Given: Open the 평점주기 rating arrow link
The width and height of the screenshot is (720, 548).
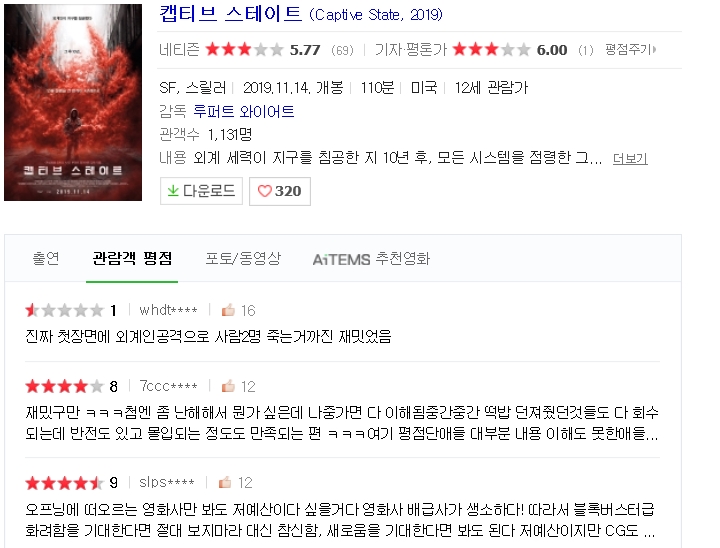Looking at the screenshot, I should [630, 49].
